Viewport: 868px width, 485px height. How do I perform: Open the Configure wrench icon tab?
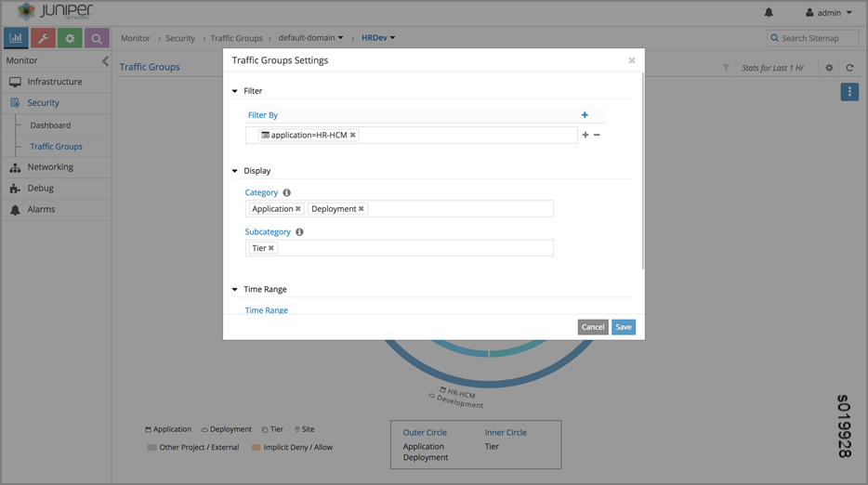43,38
